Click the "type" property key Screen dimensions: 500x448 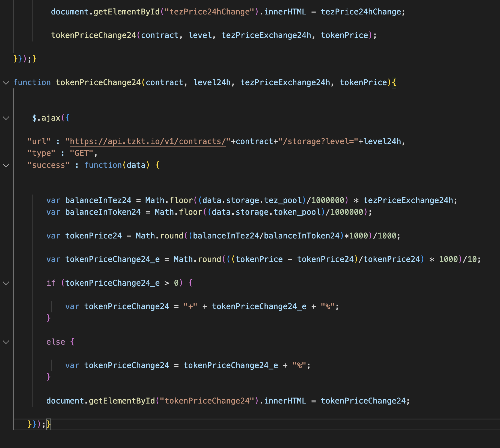(41, 153)
